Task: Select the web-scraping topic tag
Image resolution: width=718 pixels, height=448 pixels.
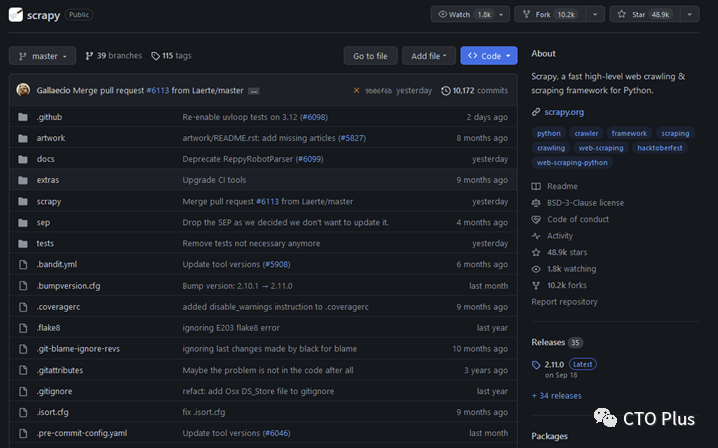Action: coord(601,148)
